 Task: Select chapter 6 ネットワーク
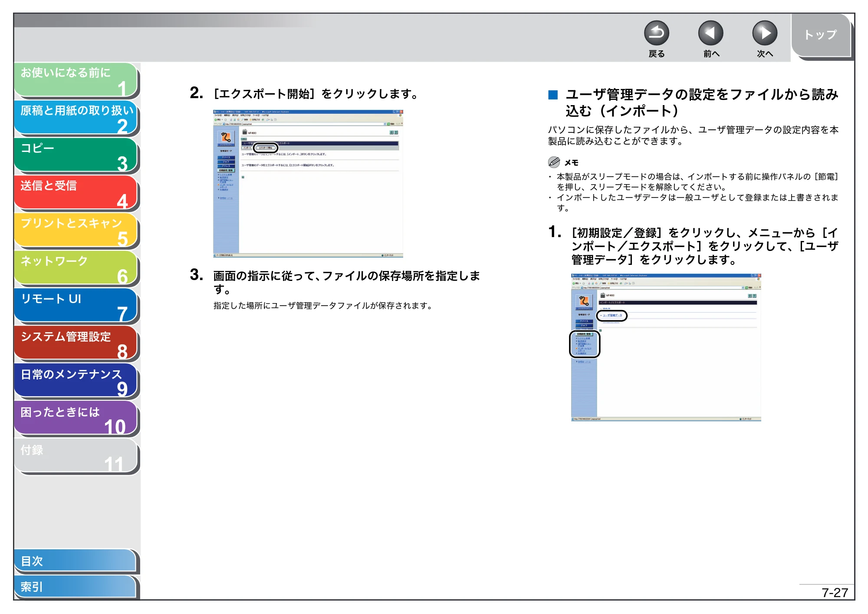(76, 268)
